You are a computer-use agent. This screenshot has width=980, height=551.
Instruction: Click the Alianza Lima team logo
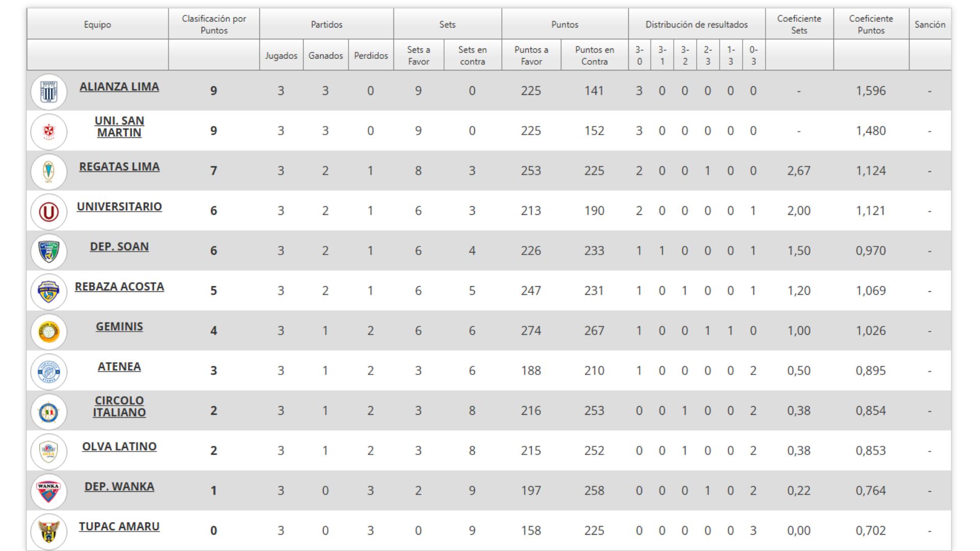(49, 92)
